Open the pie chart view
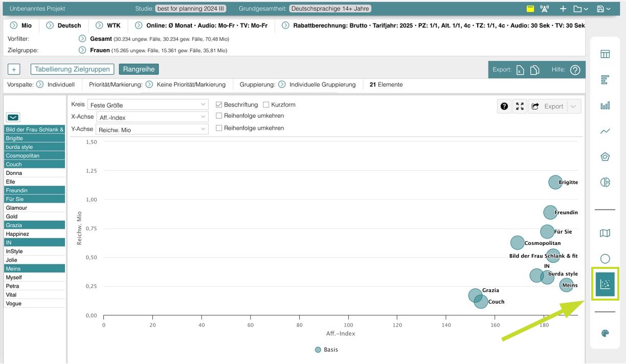Screen dimensions: 626x364 605,183
